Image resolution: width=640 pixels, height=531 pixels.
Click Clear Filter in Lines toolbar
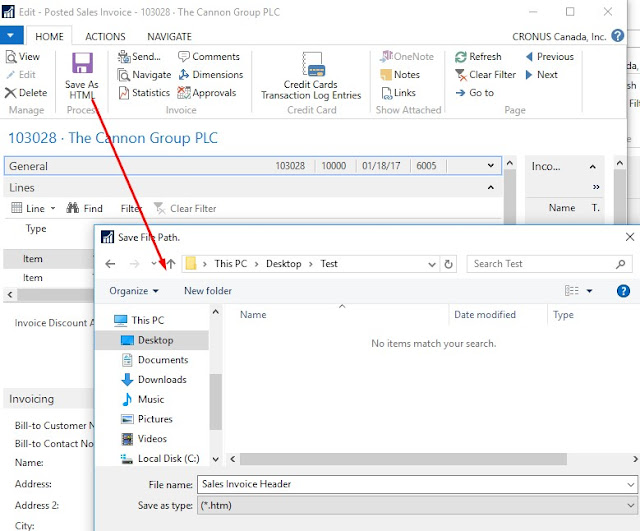[185, 209]
